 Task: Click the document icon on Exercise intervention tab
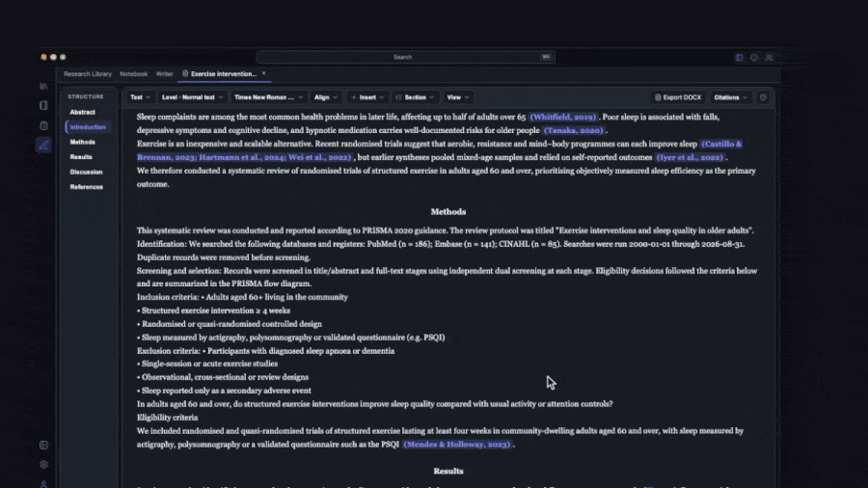coord(185,73)
